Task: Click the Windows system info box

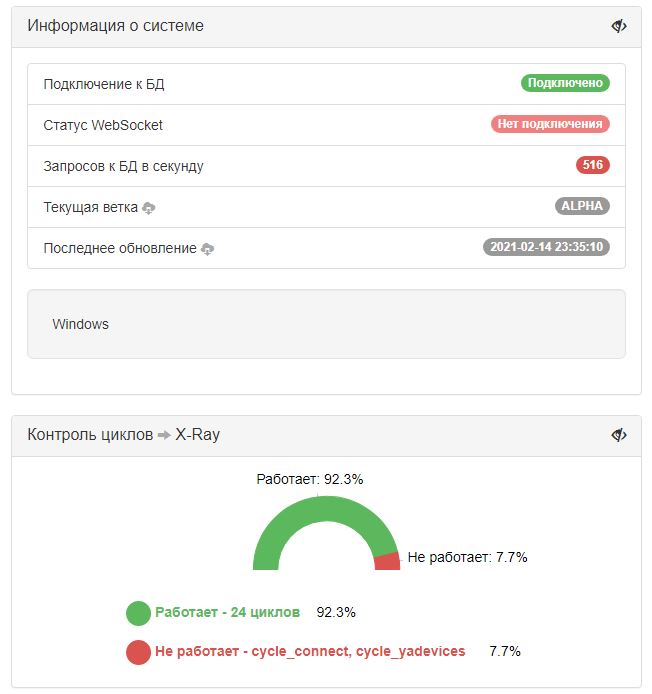Action: (326, 324)
